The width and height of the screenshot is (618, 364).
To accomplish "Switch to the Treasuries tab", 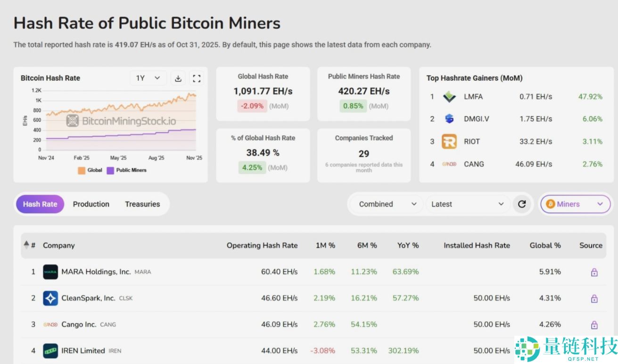I will click(x=142, y=204).
